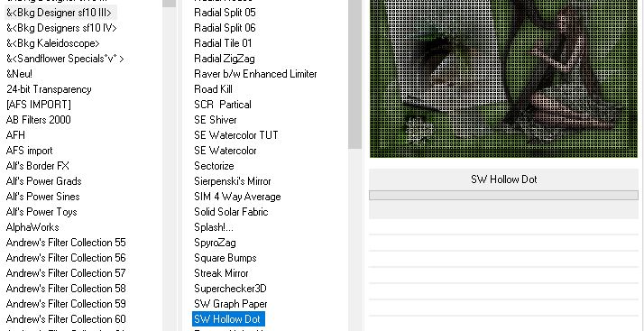The width and height of the screenshot is (644, 331).
Task: Click the empty slider bar under SW Hollow Dot
Action: click(503, 195)
